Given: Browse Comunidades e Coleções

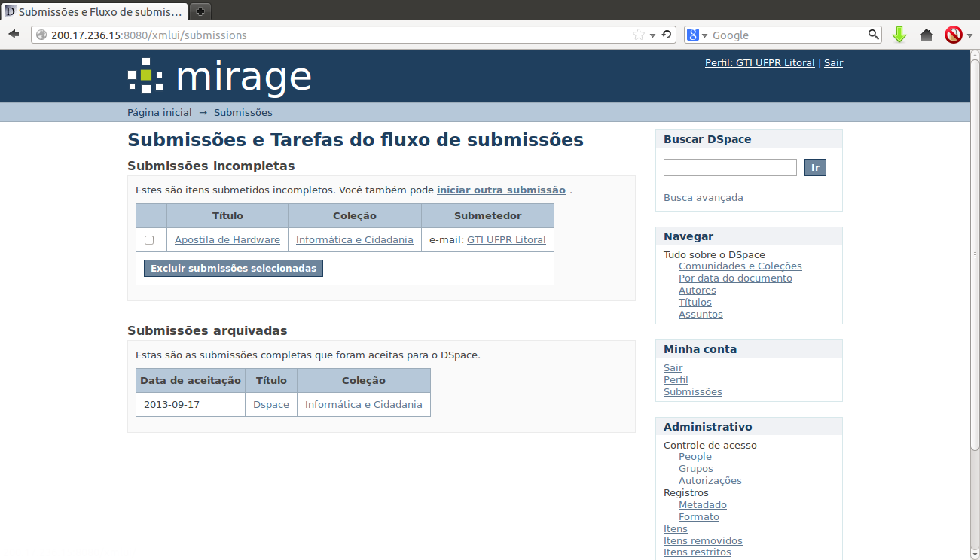Looking at the screenshot, I should coord(740,266).
